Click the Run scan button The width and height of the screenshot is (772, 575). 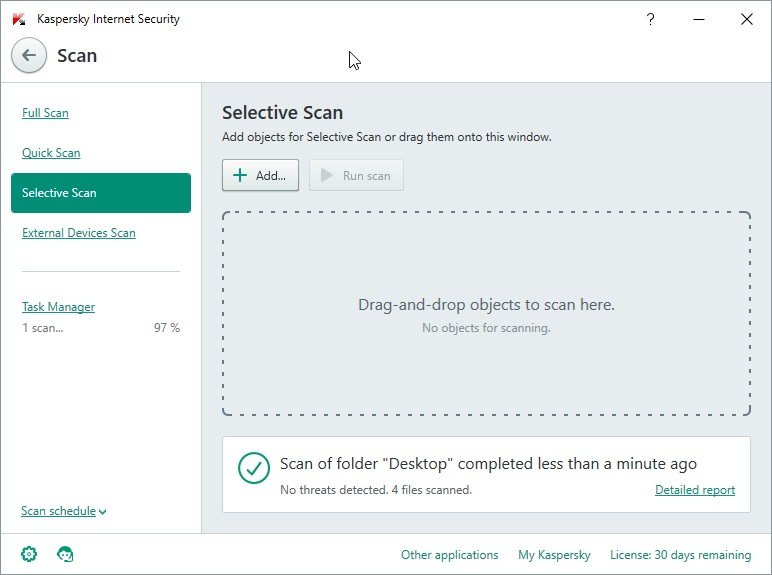(x=356, y=175)
